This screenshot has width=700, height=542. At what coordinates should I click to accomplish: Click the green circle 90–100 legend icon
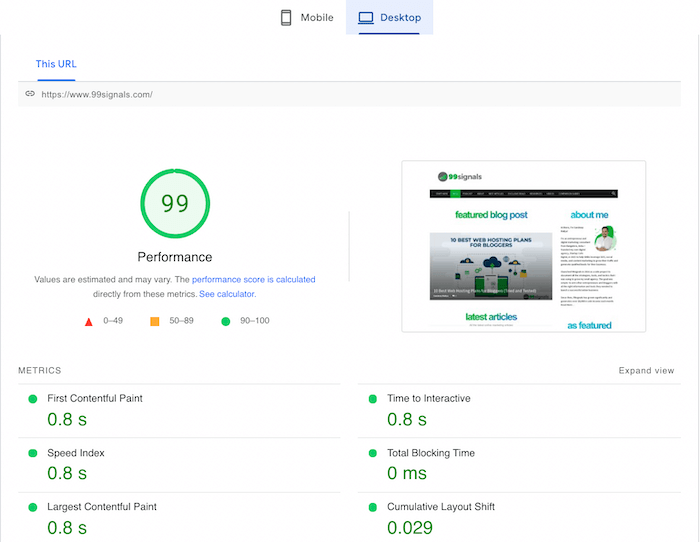(225, 321)
